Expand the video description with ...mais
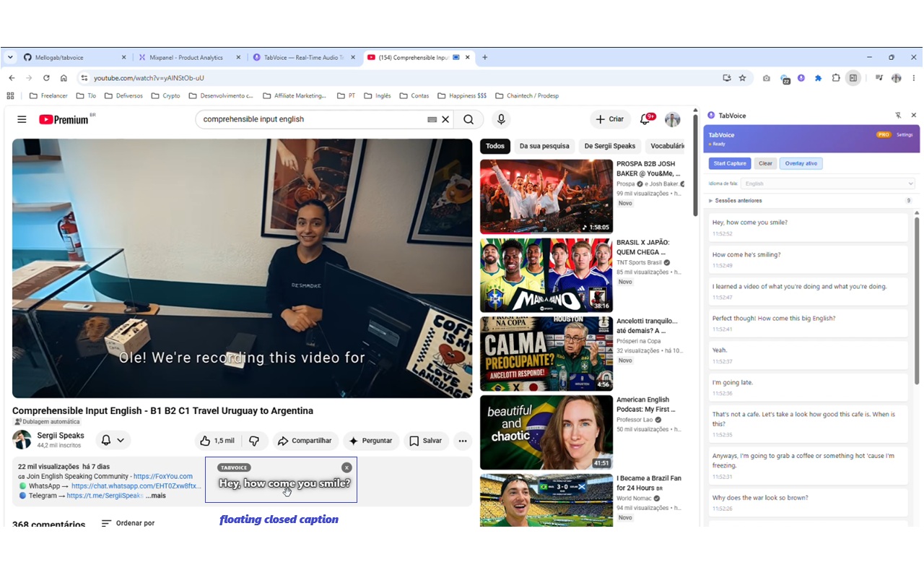 click(x=157, y=496)
